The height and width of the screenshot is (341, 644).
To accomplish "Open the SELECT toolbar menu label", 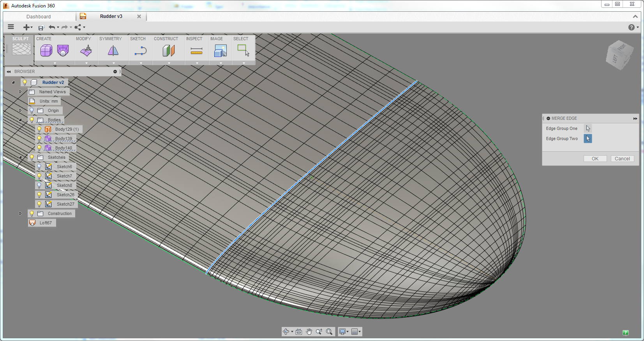I will coord(240,39).
